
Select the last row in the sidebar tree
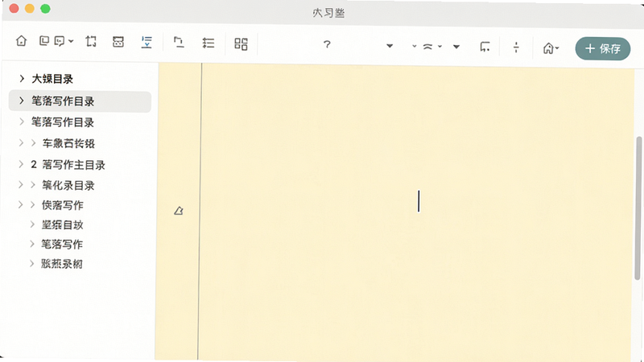62,264
